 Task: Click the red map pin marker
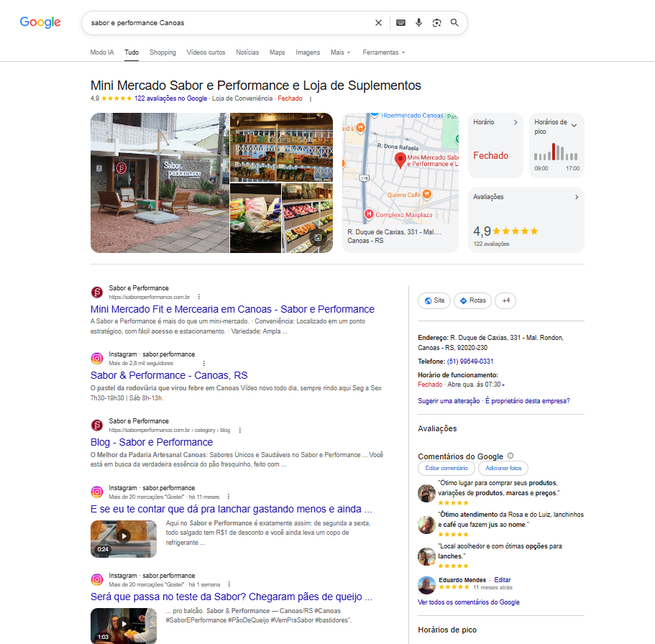tap(400, 160)
